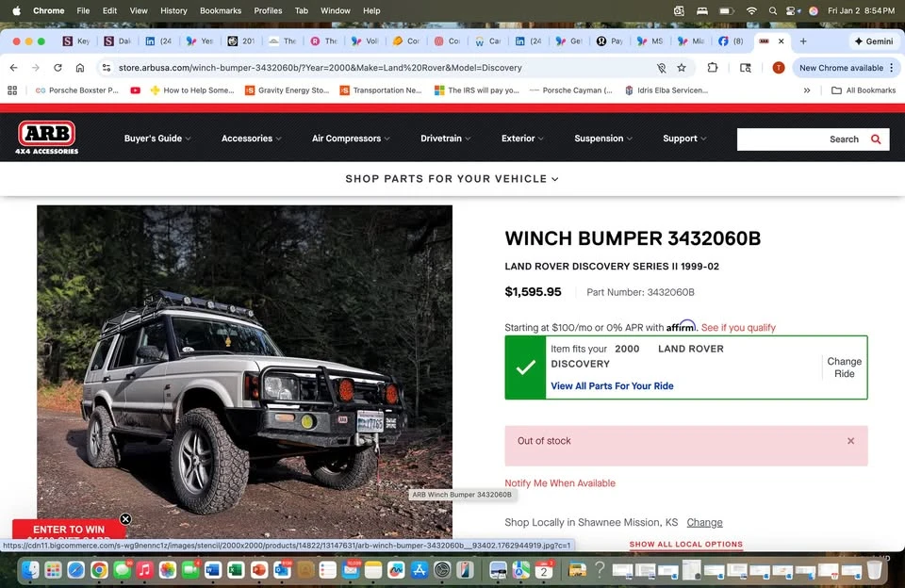Launch Safari from the Dock
The width and height of the screenshot is (905, 588).
pyautogui.click(x=75, y=570)
